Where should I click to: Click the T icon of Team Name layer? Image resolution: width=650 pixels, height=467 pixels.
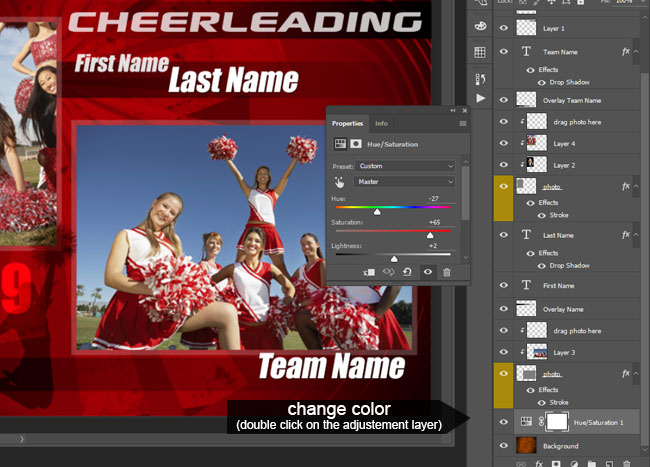526,51
